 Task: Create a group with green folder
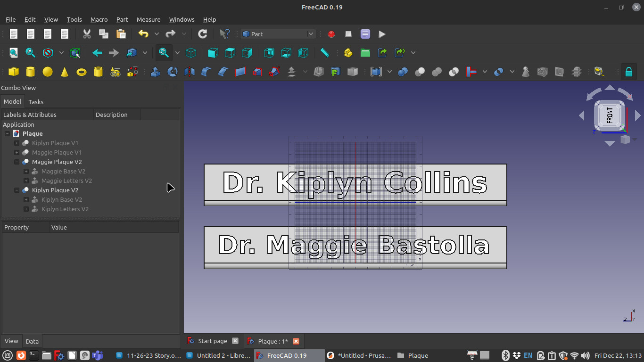tap(365, 53)
